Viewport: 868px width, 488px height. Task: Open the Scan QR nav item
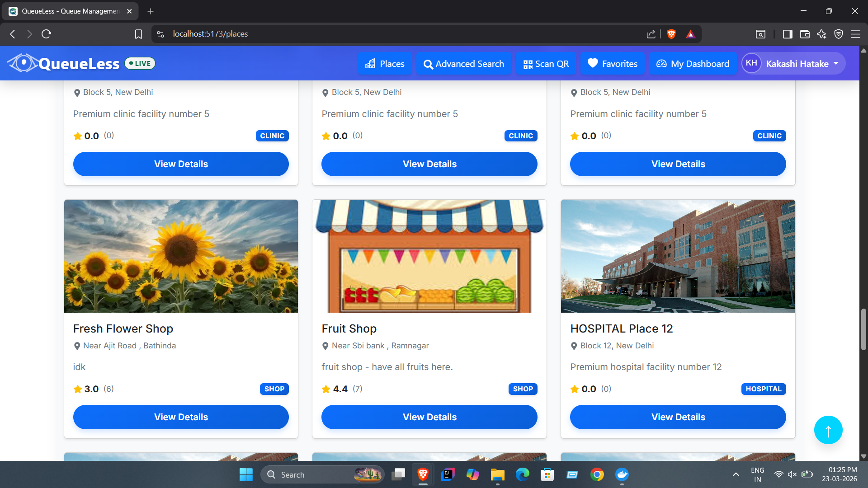546,64
